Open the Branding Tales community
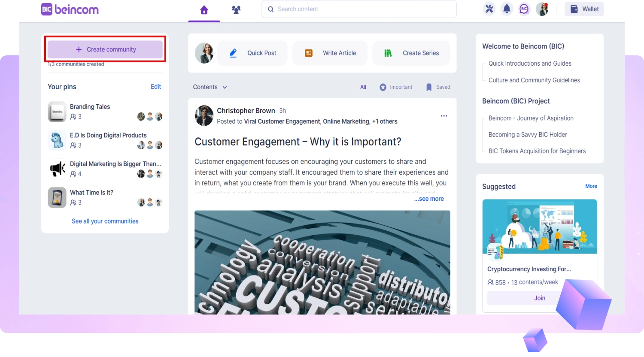 point(90,107)
